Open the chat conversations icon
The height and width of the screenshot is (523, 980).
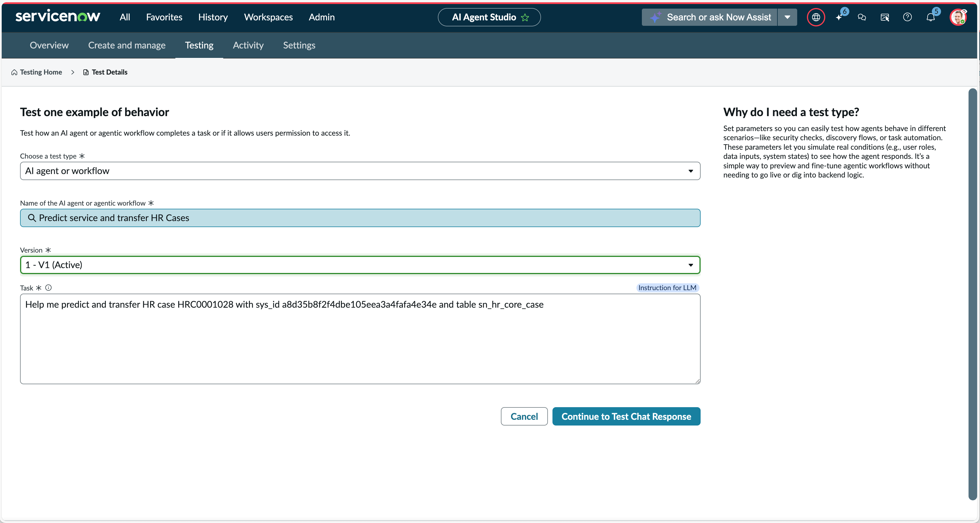[x=862, y=17]
